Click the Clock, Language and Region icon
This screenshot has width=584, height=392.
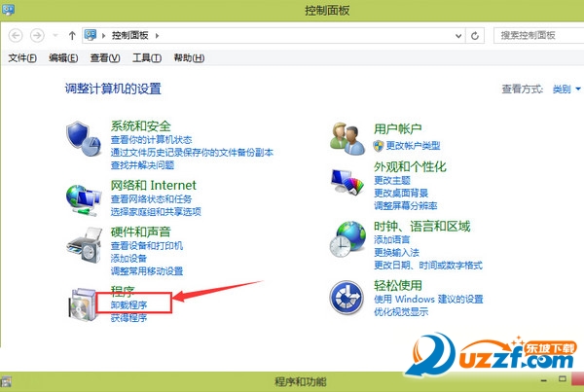[348, 238]
